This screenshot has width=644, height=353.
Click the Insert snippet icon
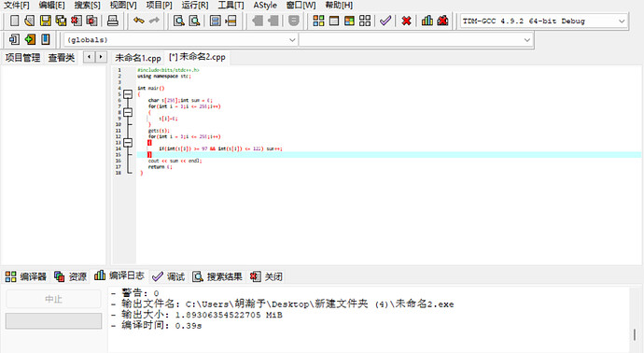click(14, 39)
